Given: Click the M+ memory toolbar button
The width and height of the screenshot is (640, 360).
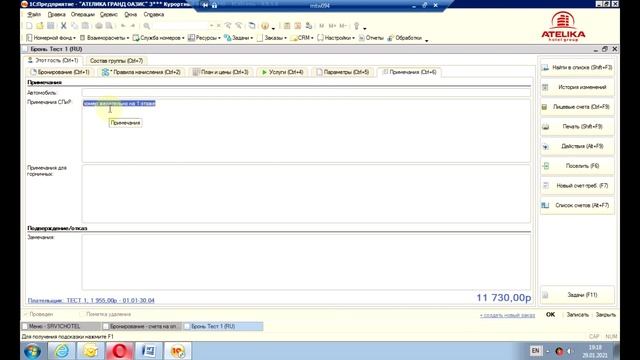Looking at the screenshot, I should coord(332,26).
